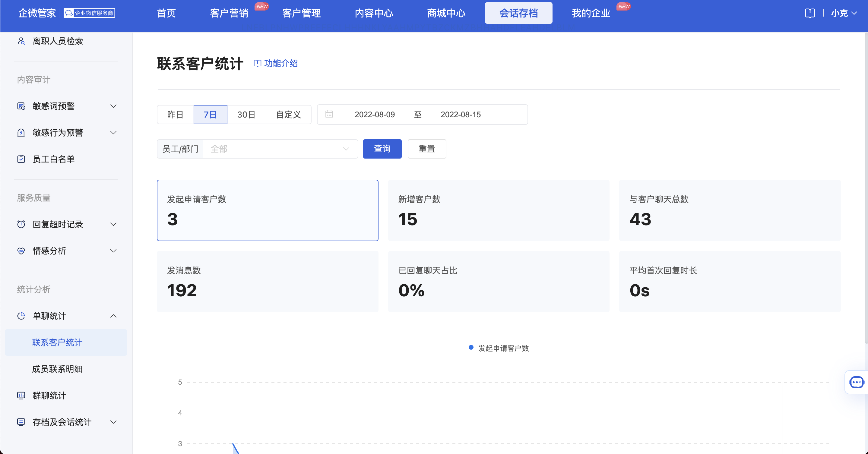Select the 30日 date range option

pos(246,115)
